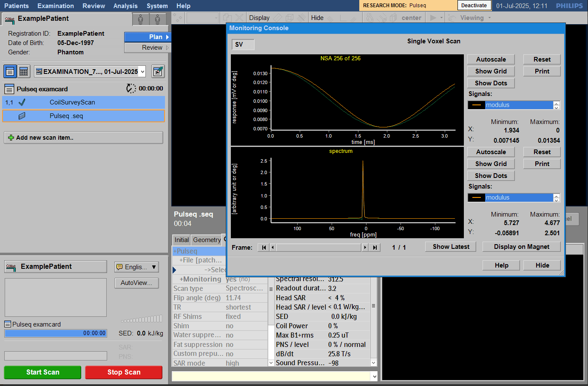Open the Viewing dropdown in toolbar

coord(489,18)
